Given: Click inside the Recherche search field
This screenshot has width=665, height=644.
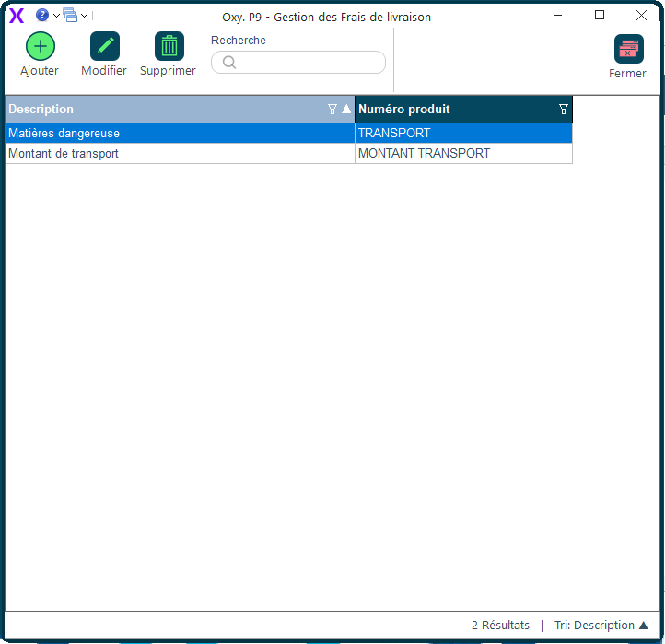Looking at the screenshot, I should pyautogui.click(x=298, y=63).
